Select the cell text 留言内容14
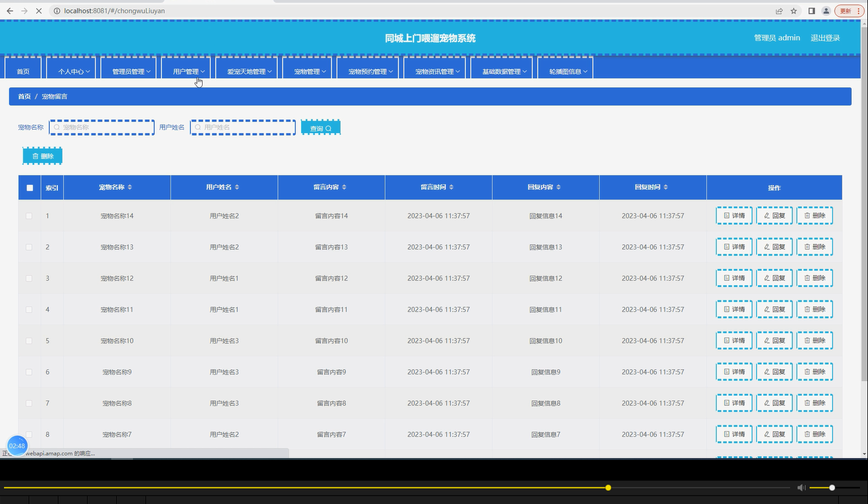 [332, 216]
